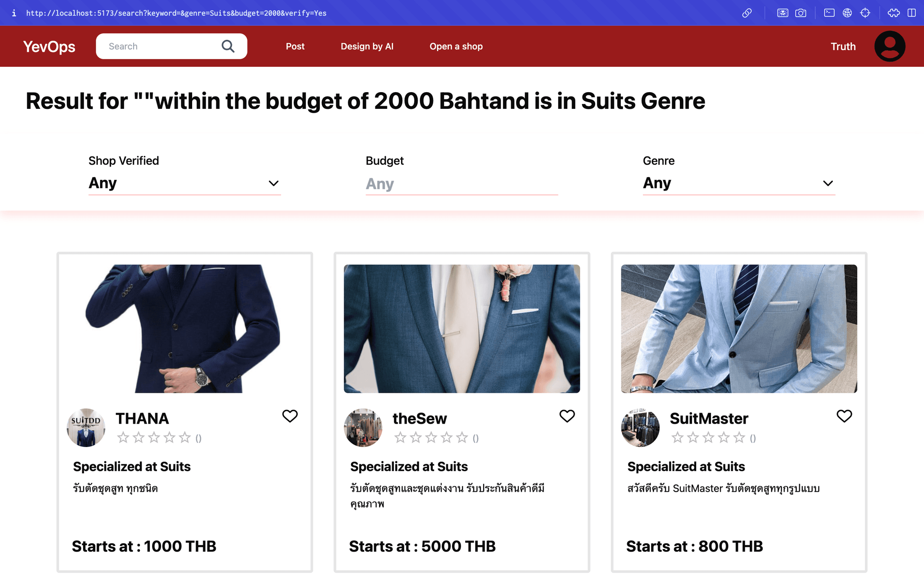Image resolution: width=924 pixels, height=578 pixels.
Task: Expand the Genre dropdown
Action: click(x=739, y=183)
